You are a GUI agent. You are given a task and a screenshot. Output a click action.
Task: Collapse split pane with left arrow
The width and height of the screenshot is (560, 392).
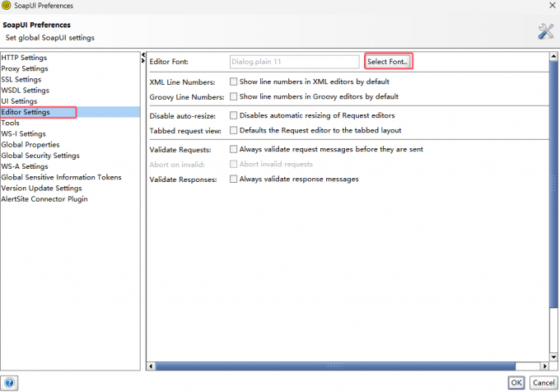(143, 55)
